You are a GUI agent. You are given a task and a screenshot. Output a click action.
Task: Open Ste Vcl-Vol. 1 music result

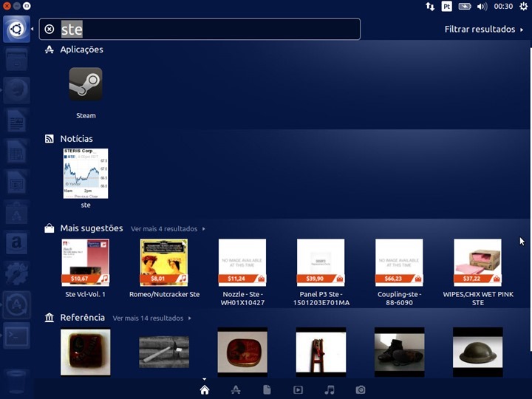pos(86,262)
